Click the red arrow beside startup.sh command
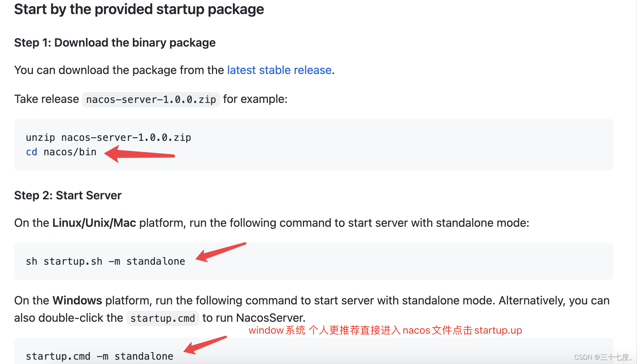637x364 pixels. point(220,252)
